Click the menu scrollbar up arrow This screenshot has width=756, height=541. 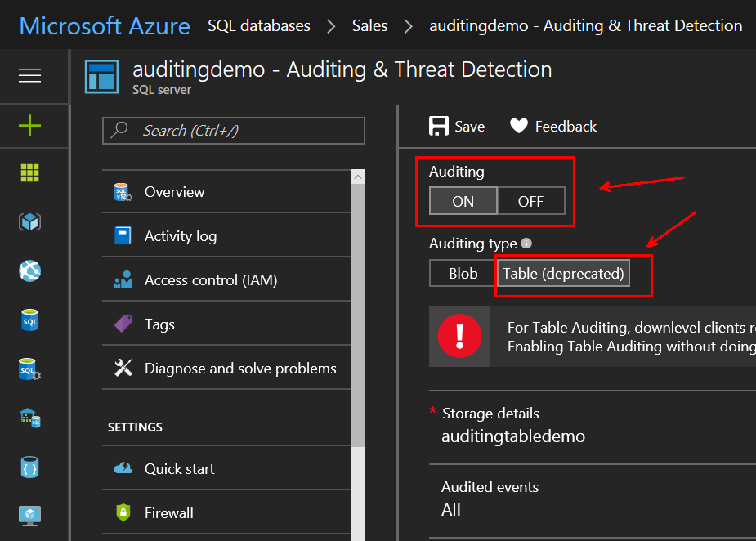[x=358, y=177]
